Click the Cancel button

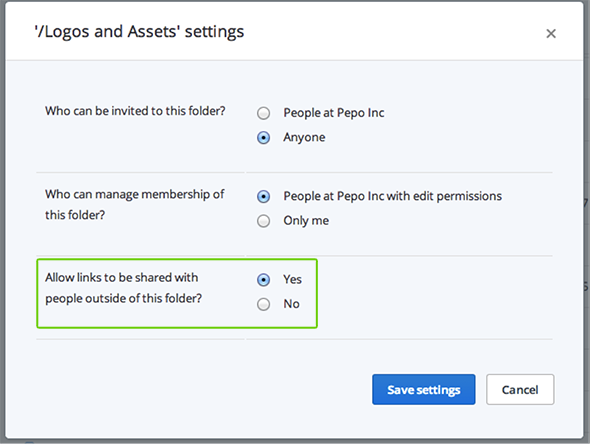coord(520,389)
